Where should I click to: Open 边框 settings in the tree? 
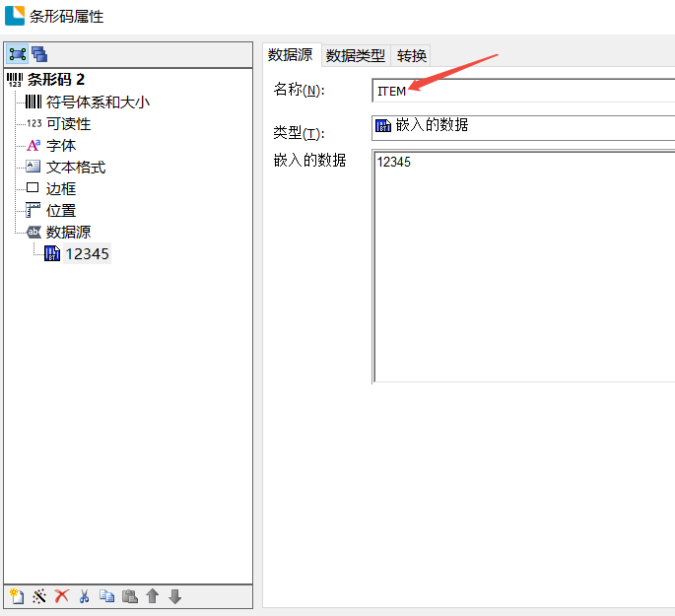pyautogui.click(x=61, y=188)
